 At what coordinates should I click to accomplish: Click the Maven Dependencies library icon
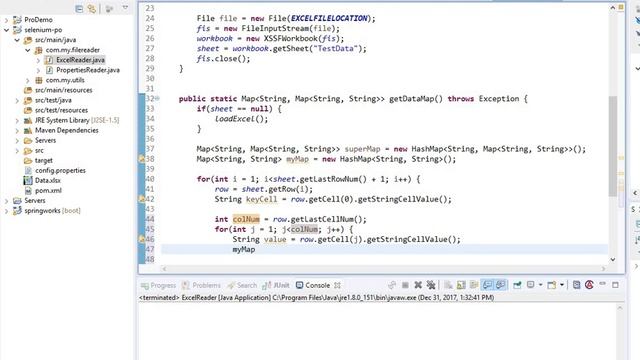tap(28, 130)
